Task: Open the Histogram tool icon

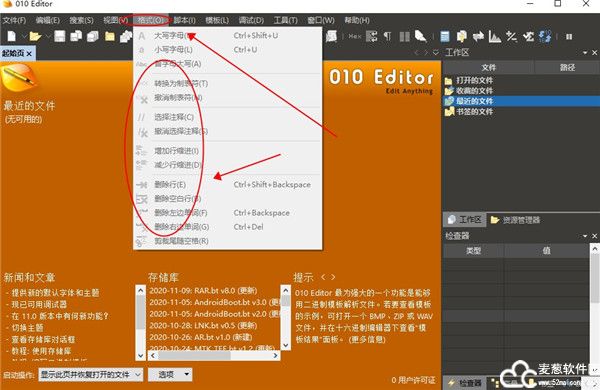Action: click(x=495, y=36)
